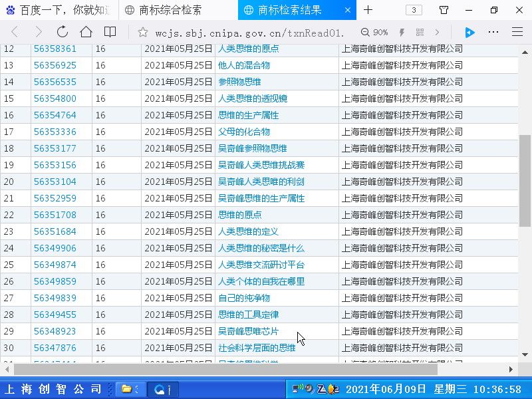Click the QR code icon in address bar
Viewport: 532px width, 399px height.
click(x=420, y=33)
